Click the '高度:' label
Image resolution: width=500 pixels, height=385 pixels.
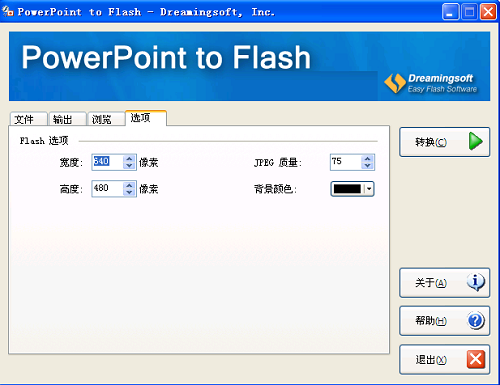(71, 189)
